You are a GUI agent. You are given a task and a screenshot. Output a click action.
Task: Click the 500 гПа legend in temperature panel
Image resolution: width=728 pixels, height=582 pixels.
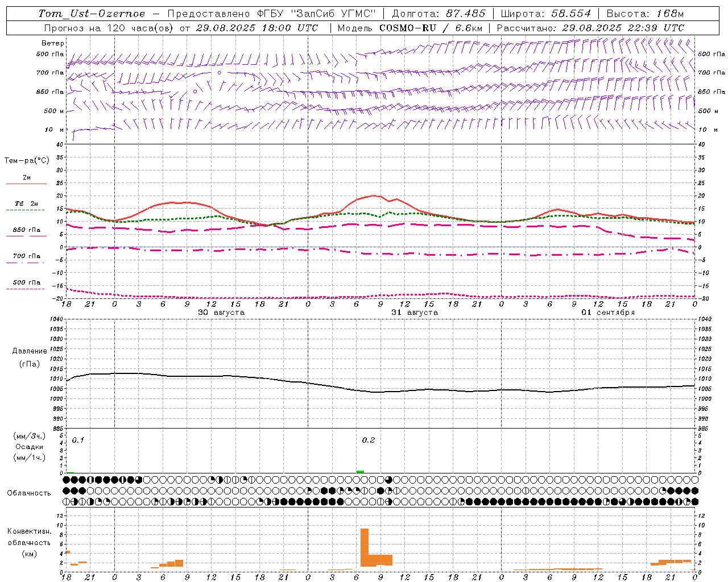click(x=26, y=284)
